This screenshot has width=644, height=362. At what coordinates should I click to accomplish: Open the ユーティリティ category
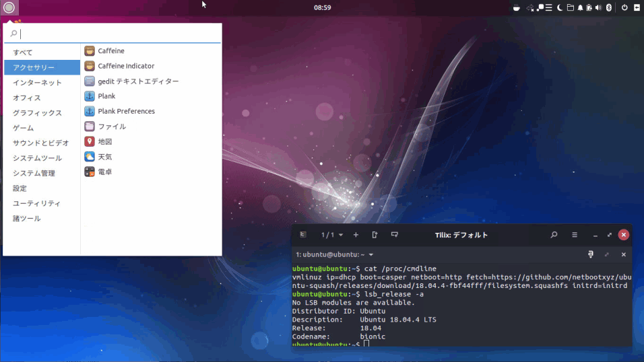pos(42,203)
